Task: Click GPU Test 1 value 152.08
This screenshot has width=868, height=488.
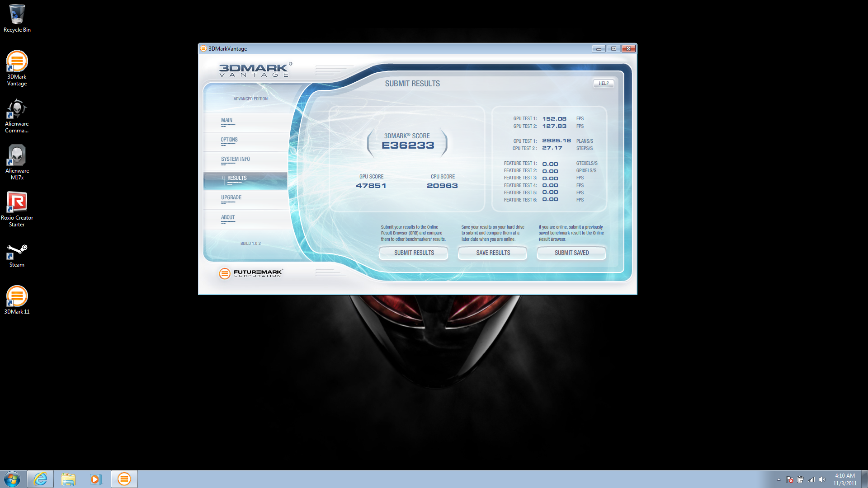Action: click(x=554, y=119)
